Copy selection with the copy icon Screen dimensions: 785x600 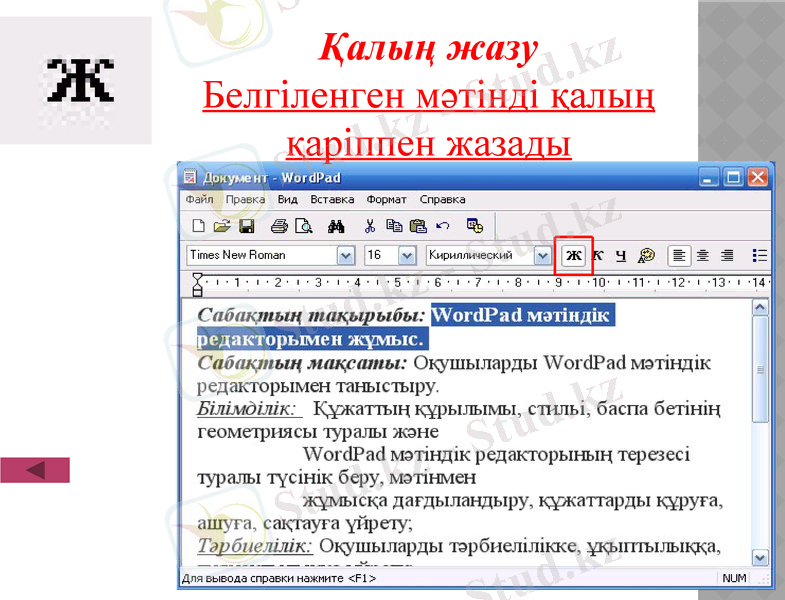tap(394, 226)
